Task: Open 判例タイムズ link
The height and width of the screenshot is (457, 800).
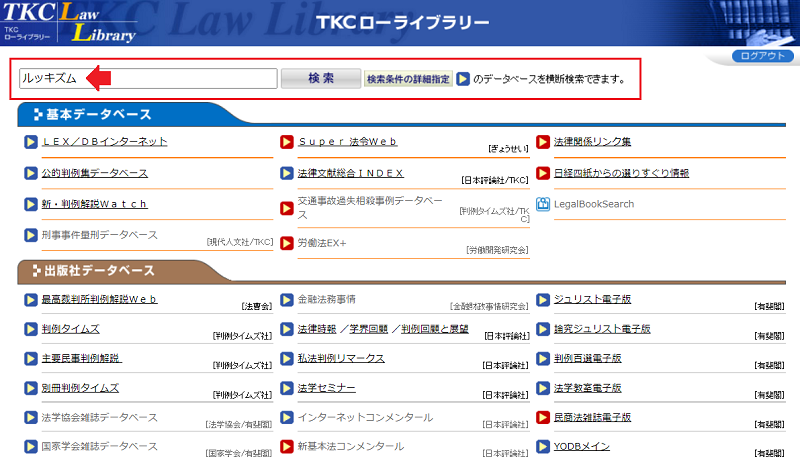Action: pyautogui.click(x=70, y=329)
